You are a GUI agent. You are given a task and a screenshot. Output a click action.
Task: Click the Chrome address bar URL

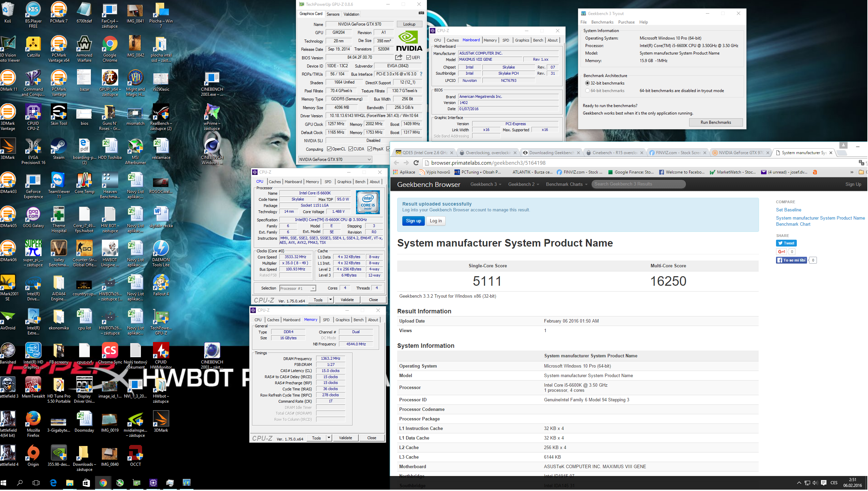coord(489,163)
